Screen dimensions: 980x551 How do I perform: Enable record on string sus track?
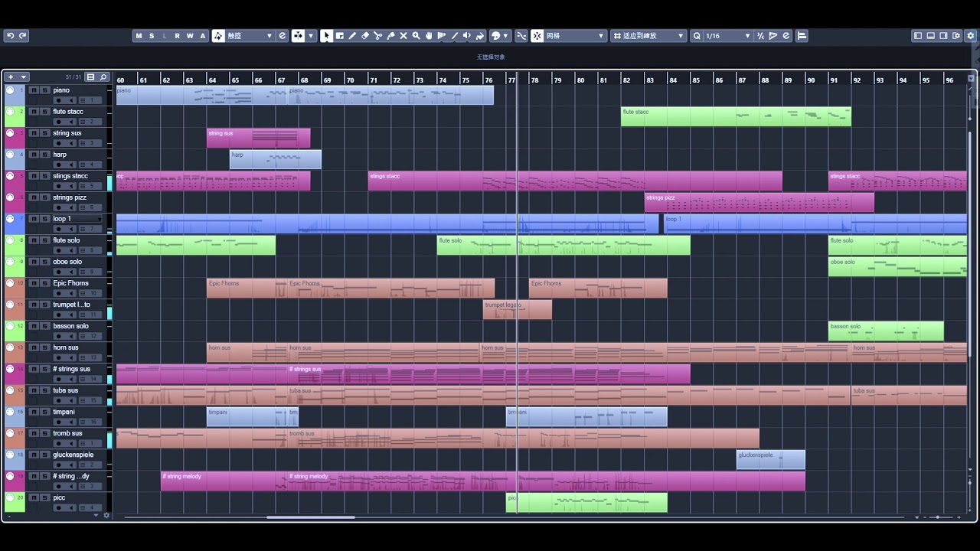pos(58,143)
